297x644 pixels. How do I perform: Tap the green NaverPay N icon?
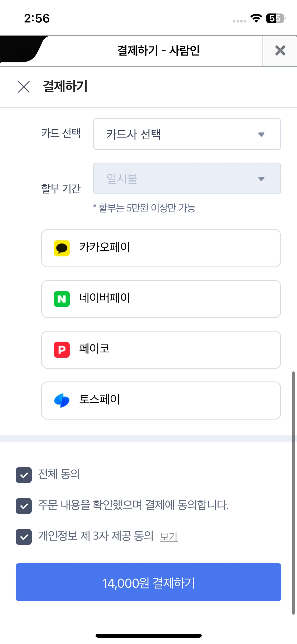(x=62, y=299)
